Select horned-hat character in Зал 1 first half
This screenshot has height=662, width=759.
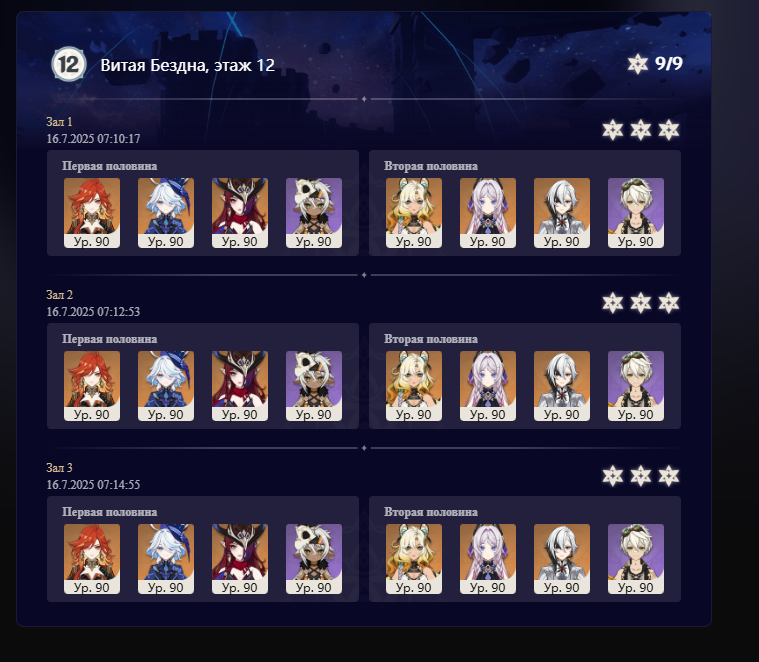tap(240, 213)
